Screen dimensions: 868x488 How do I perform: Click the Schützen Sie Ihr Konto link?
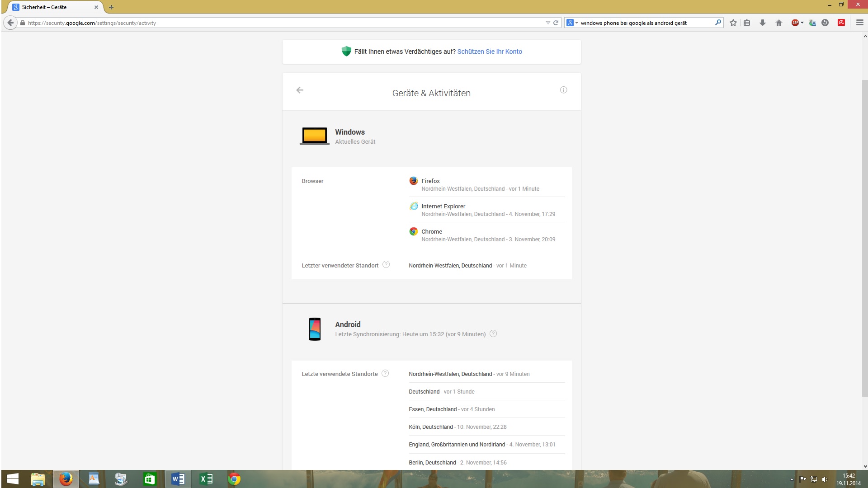[490, 52]
